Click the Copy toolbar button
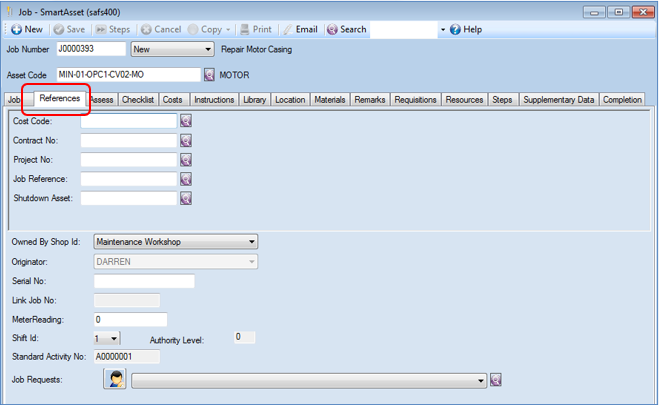The width and height of the screenshot is (659, 405). pyautogui.click(x=206, y=29)
